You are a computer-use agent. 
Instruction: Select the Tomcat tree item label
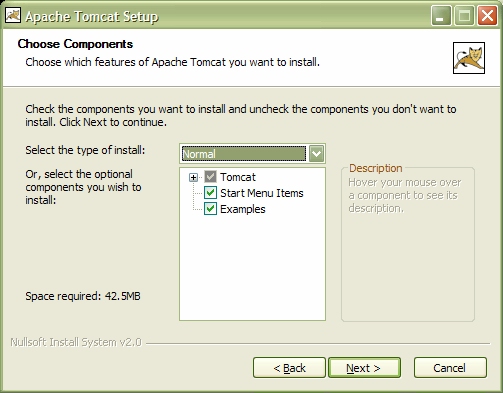(x=238, y=177)
